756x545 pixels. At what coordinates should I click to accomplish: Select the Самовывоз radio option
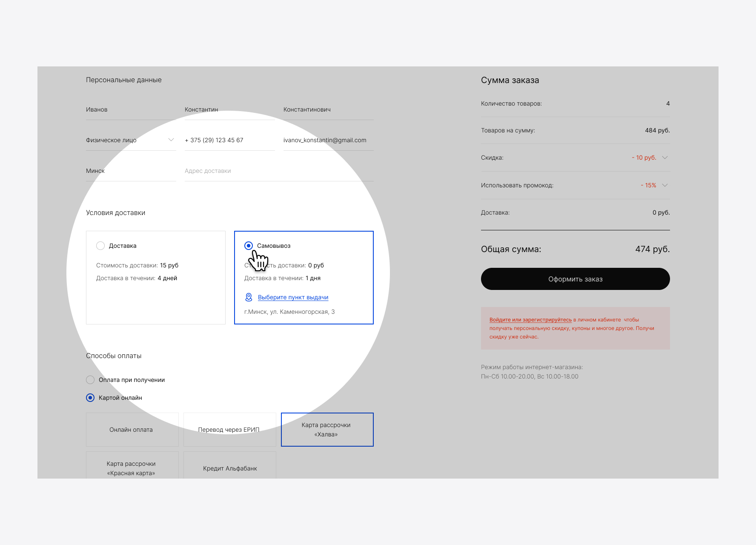click(249, 246)
